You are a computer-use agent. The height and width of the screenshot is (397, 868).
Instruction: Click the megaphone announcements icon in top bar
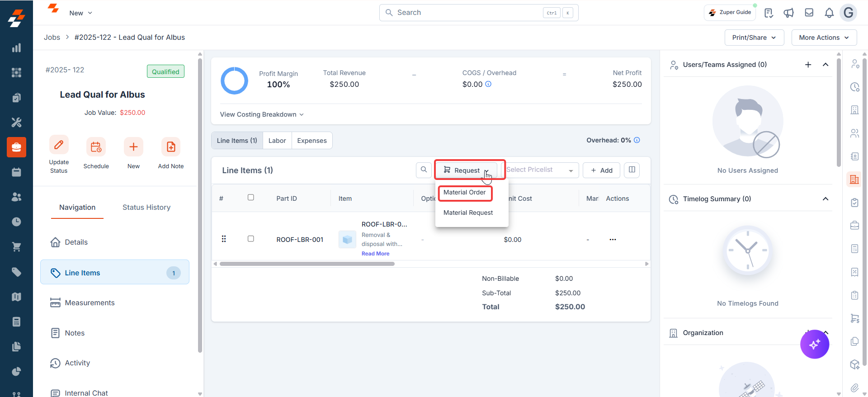(x=789, y=13)
